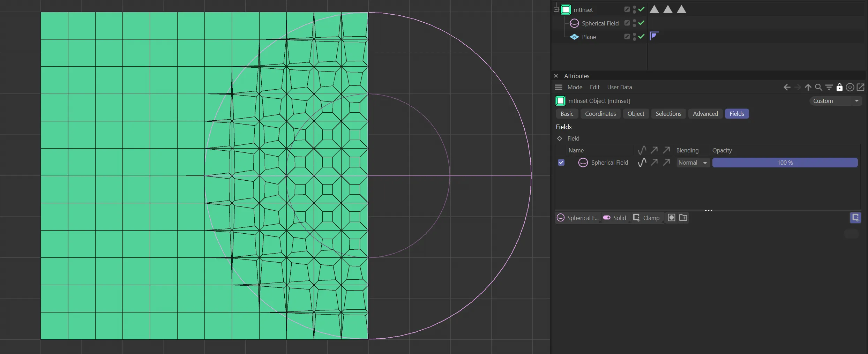Screen dimensions: 868x354
Task: Collapse the mtInset hierarchy tree
Action: [556, 9]
